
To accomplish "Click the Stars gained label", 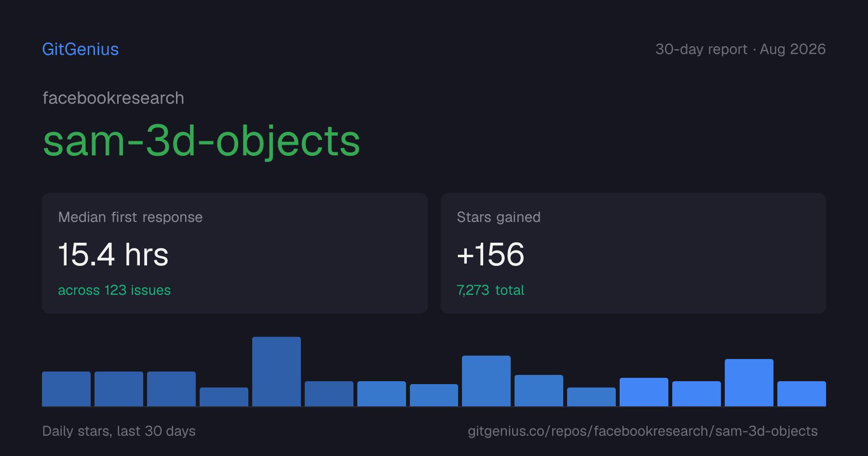I will point(499,217).
